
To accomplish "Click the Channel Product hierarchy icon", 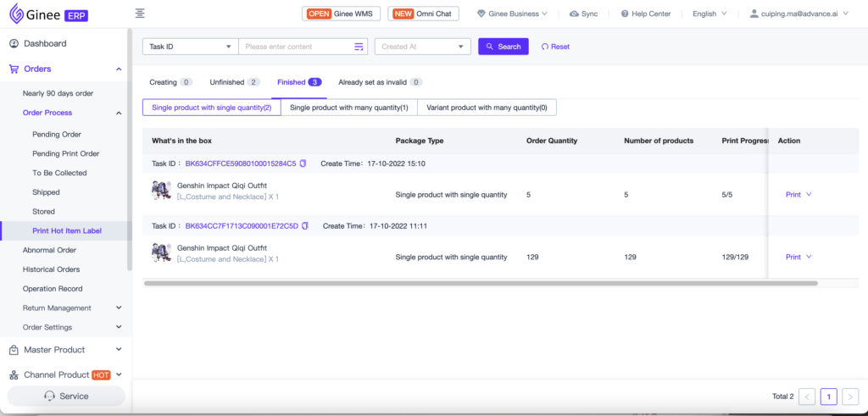I will point(14,375).
